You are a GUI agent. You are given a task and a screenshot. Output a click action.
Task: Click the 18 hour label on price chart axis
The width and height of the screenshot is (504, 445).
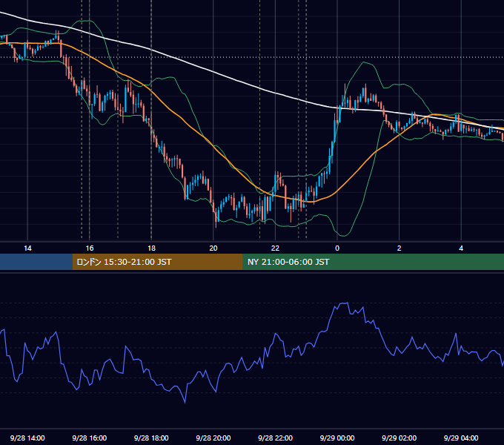coord(151,248)
